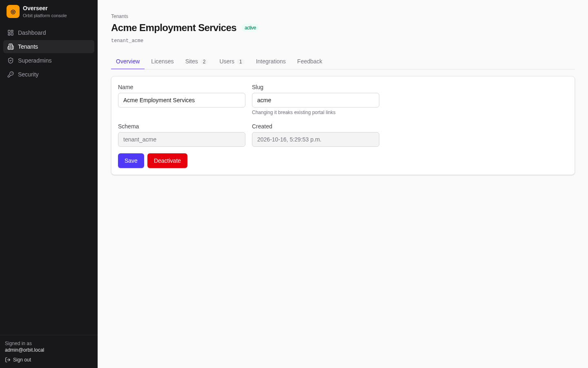The height and width of the screenshot is (368, 588).
Task: Switch to the Licenses tab
Action: coord(163,61)
